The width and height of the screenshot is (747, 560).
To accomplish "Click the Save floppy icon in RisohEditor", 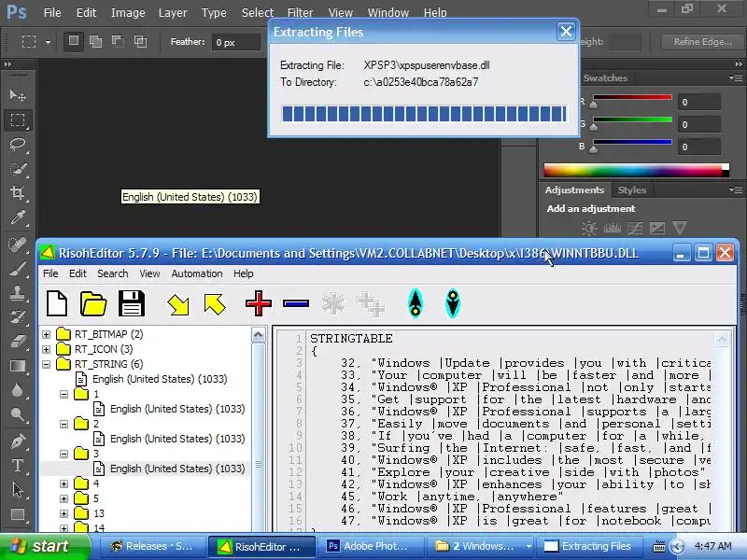I will point(131,303).
